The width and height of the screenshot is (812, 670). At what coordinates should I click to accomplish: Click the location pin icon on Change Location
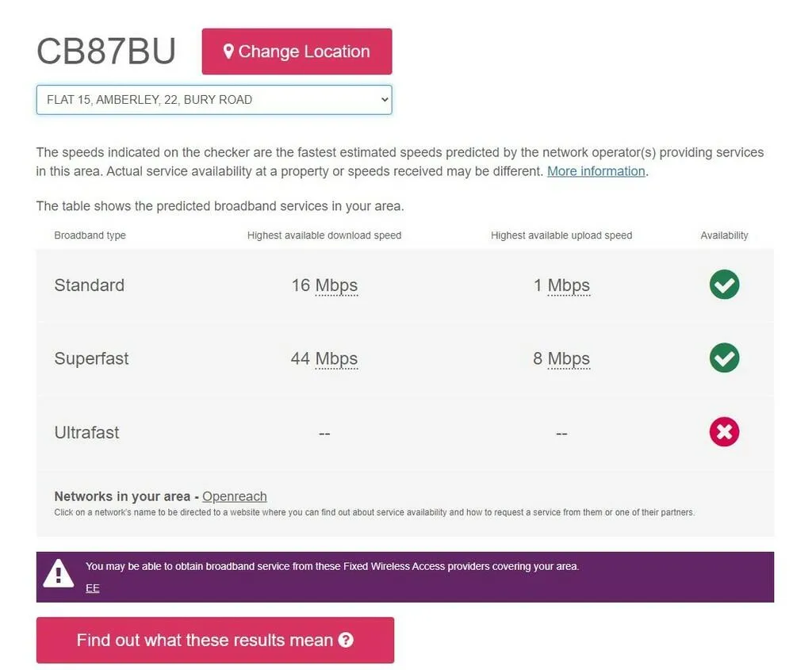pyautogui.click(x=228, y=52)
